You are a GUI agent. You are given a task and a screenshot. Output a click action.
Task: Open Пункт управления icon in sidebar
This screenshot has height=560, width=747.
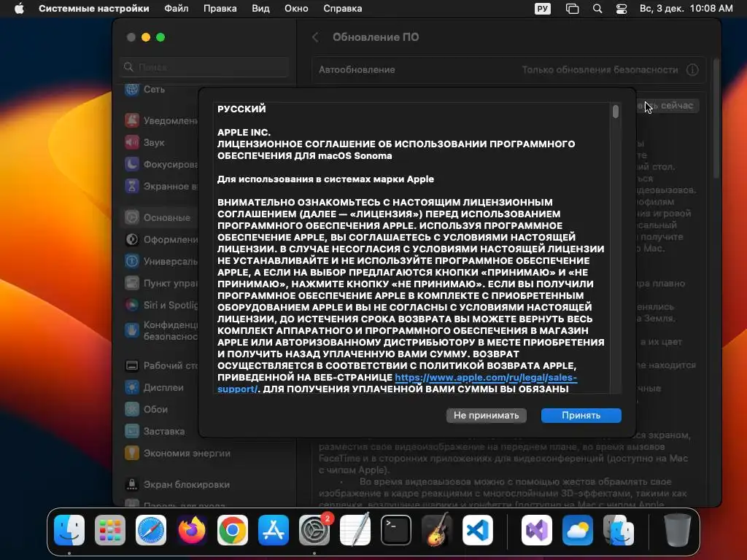point(132,283)
